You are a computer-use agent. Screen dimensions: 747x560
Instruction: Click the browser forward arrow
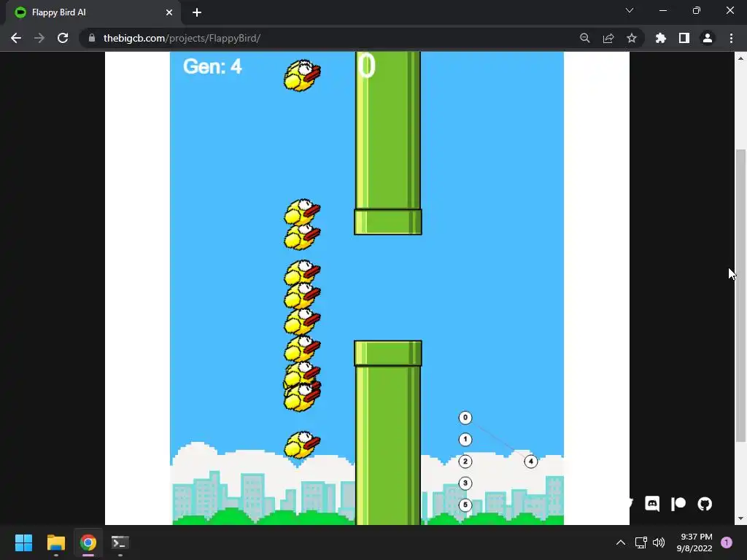pyautogui.click(x=39, y=38)
